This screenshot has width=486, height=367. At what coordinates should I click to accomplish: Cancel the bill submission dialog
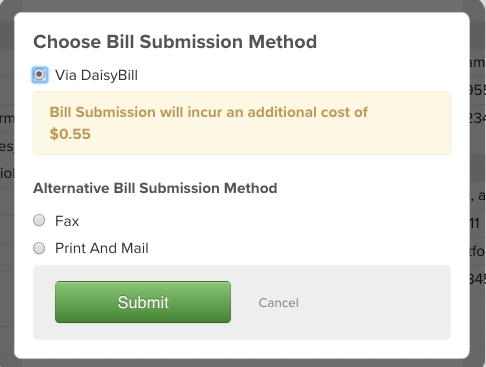279,303
